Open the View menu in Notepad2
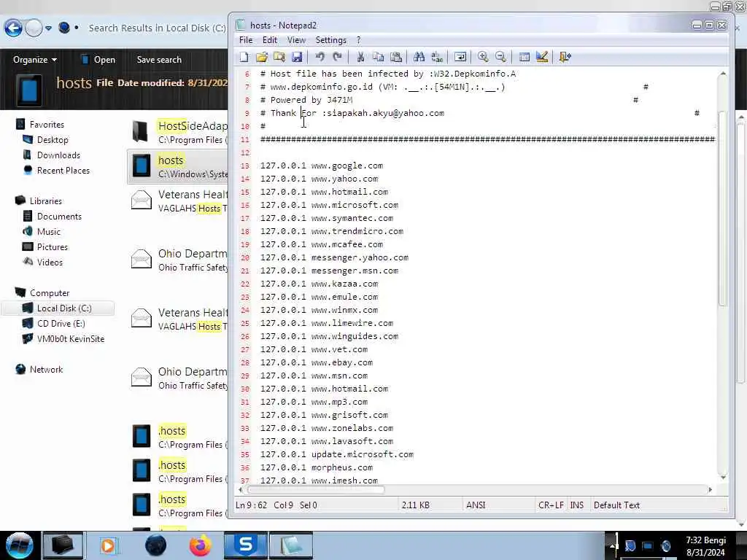Image resolution: width=747 pixels, height=560 pixels. [296, 40]
